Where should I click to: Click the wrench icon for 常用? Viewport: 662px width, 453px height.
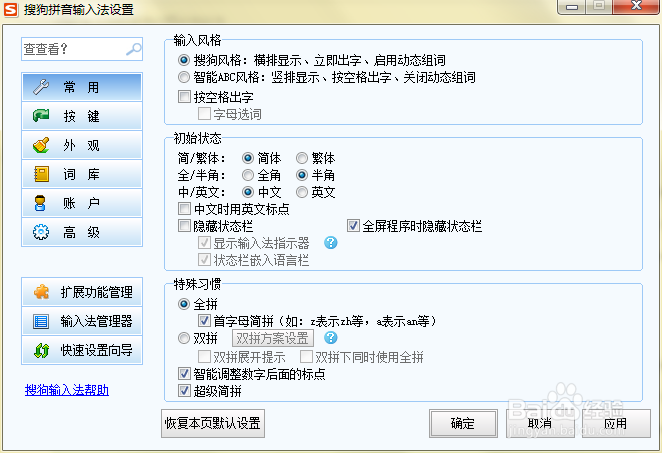(x=41, y=87)
